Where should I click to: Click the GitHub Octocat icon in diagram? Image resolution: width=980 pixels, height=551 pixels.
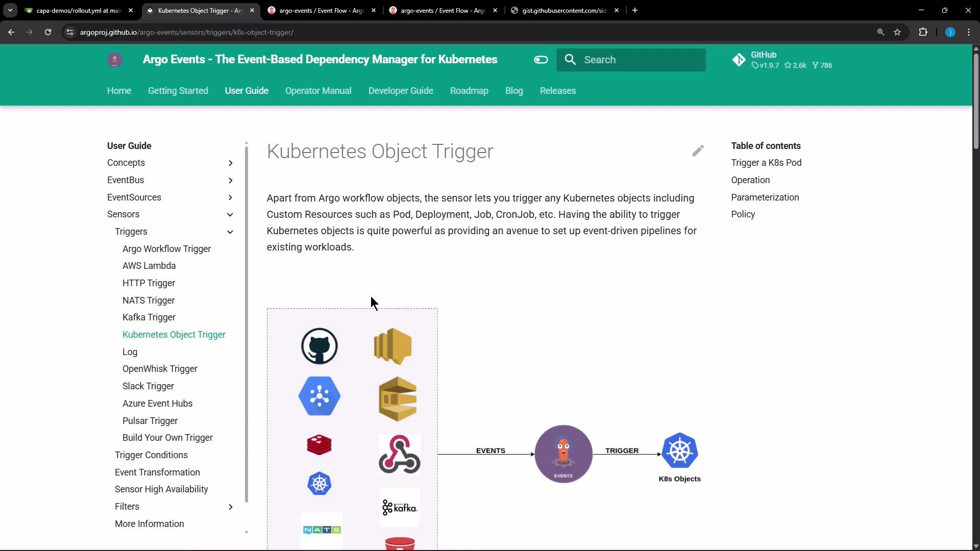tap(320, 346)
